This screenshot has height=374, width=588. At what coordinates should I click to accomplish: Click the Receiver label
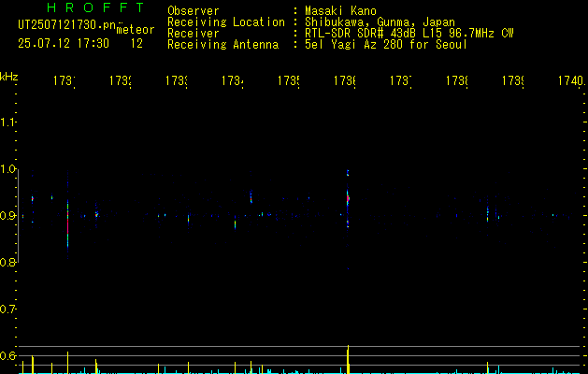[x=194, y=34]
